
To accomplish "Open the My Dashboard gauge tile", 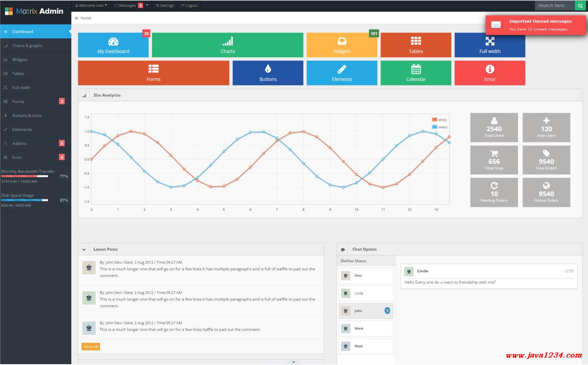I will [113, 45].
